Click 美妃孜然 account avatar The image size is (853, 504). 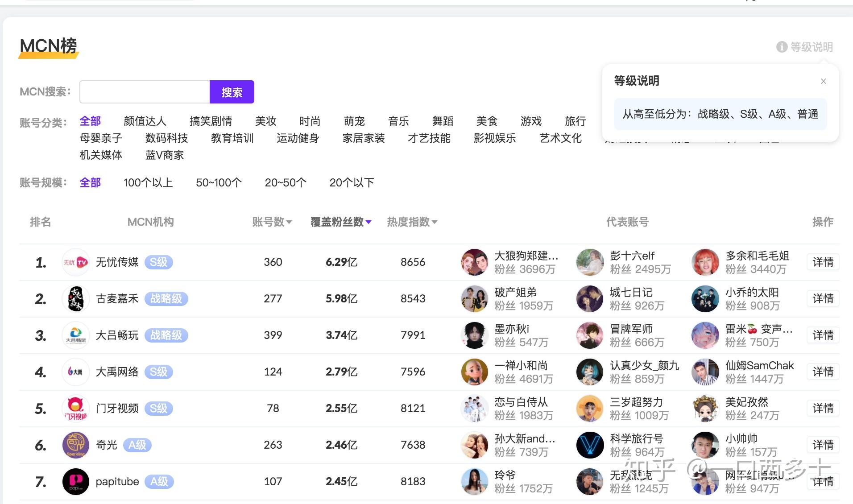point(705,409)
